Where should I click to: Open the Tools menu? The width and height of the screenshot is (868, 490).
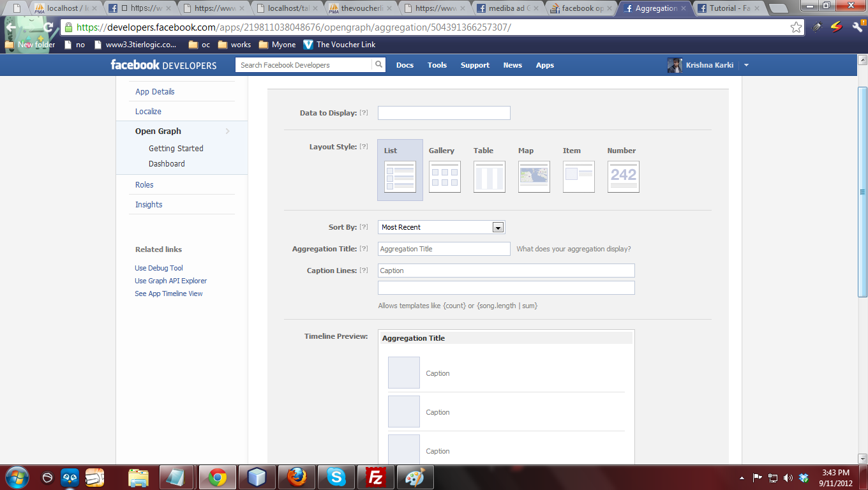437,65
